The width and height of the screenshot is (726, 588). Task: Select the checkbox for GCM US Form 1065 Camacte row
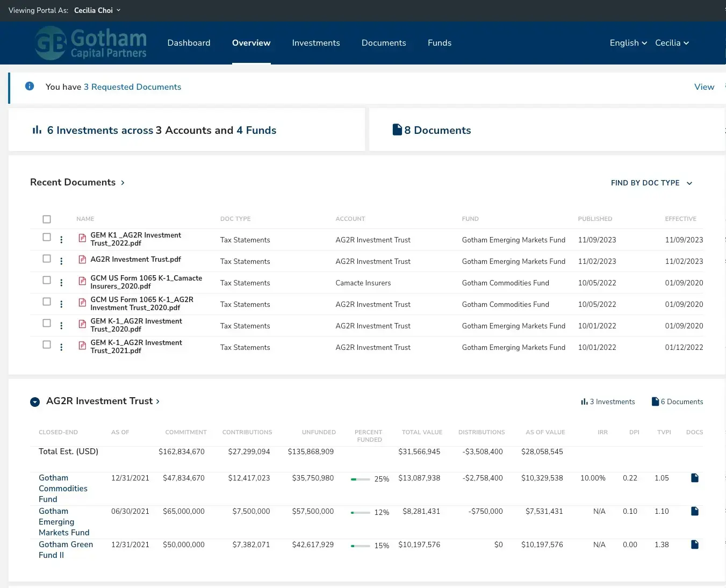pyautogui.click(x=47, y=281)
